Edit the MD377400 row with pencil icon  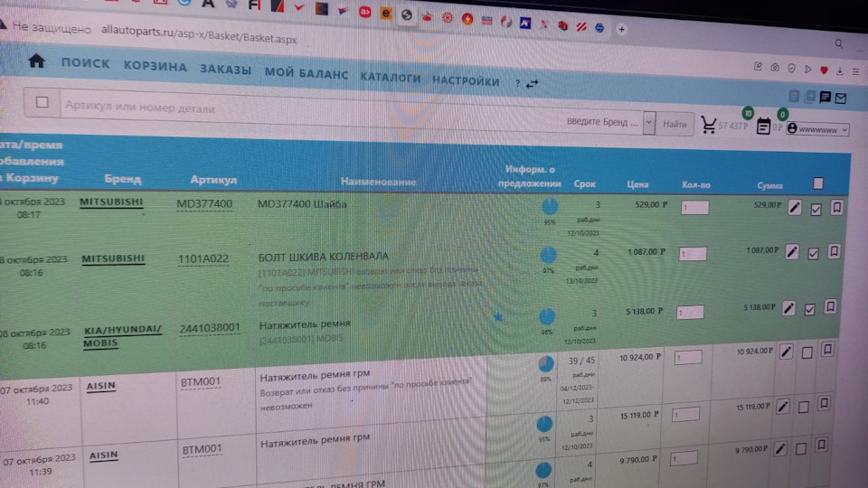point(795,208)
